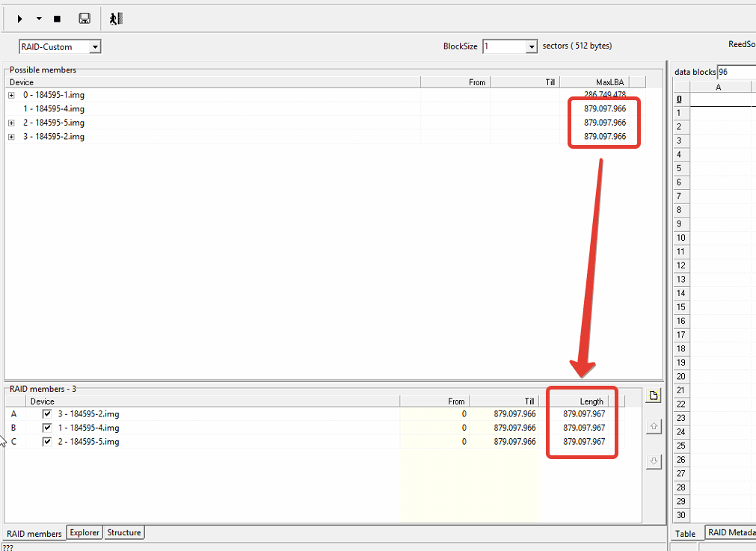Click the MaxLBA column header

(594, 82)
